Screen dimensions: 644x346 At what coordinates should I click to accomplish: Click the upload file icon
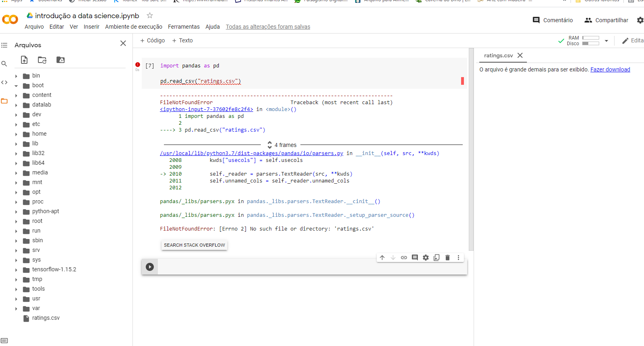tap(24, 60)
